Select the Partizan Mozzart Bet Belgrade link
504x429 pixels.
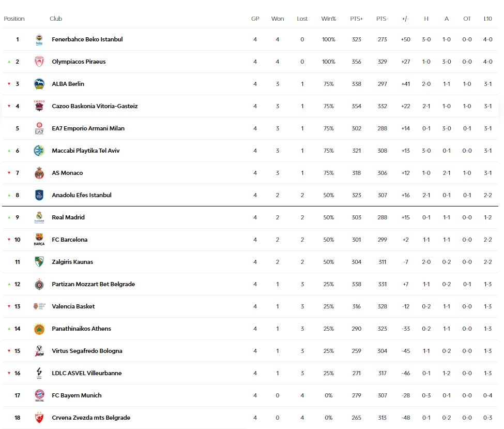(93, 284)
